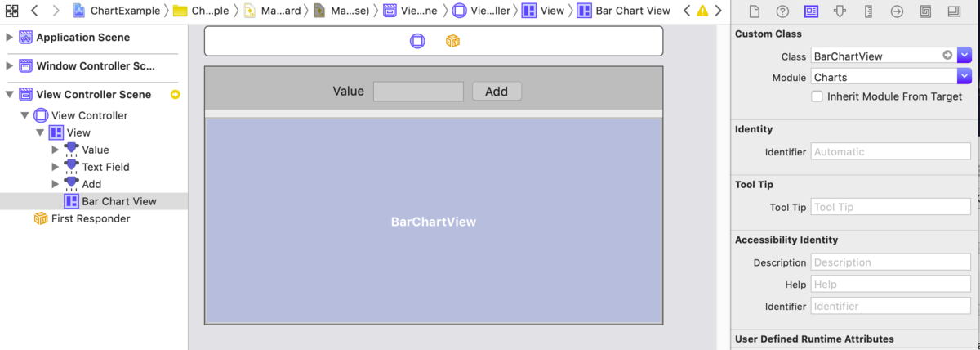This screenshot has height=350, width=980.
Task: Collapse View Controller tree node
Action: coord(24,115)
